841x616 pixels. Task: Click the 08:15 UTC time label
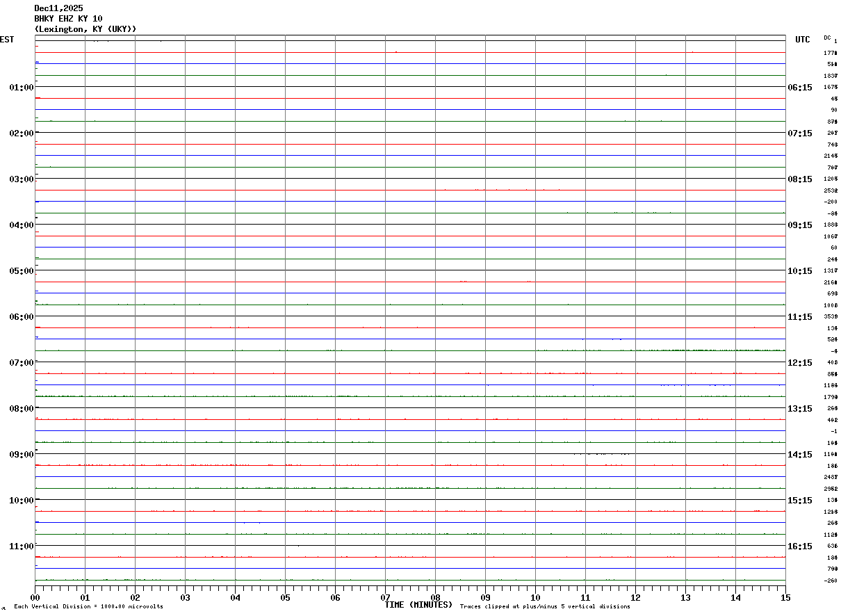click(800, 179)
